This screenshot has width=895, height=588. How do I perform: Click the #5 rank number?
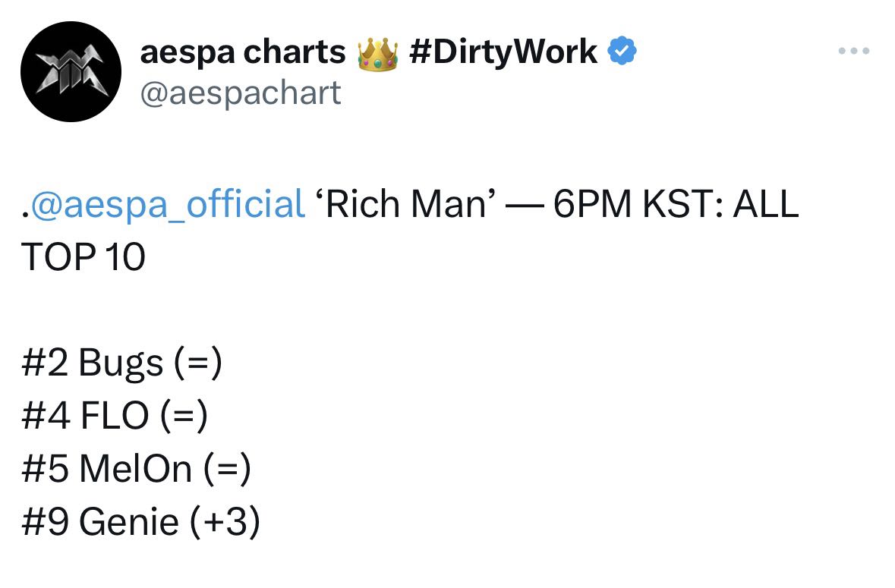[45, 468]
